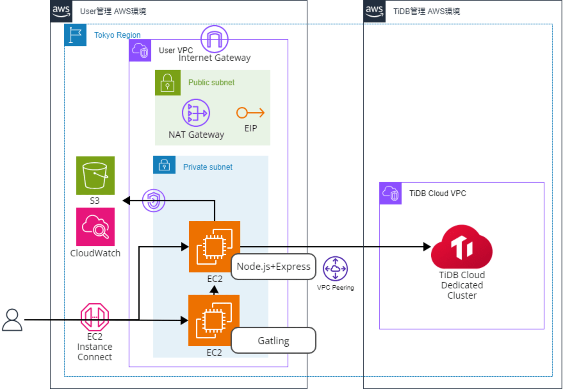Click the 'S3' label
Image resolution: width=588 pixels, height=389 pixels.
(95, 201)
